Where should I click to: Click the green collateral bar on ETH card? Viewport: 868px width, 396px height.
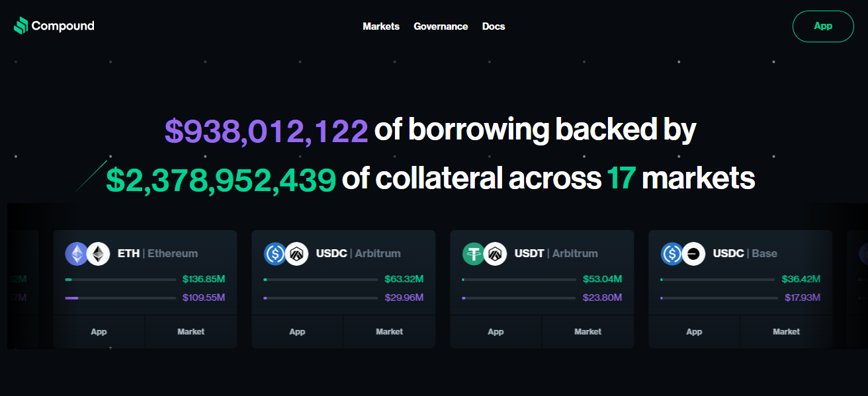[120, 280]
